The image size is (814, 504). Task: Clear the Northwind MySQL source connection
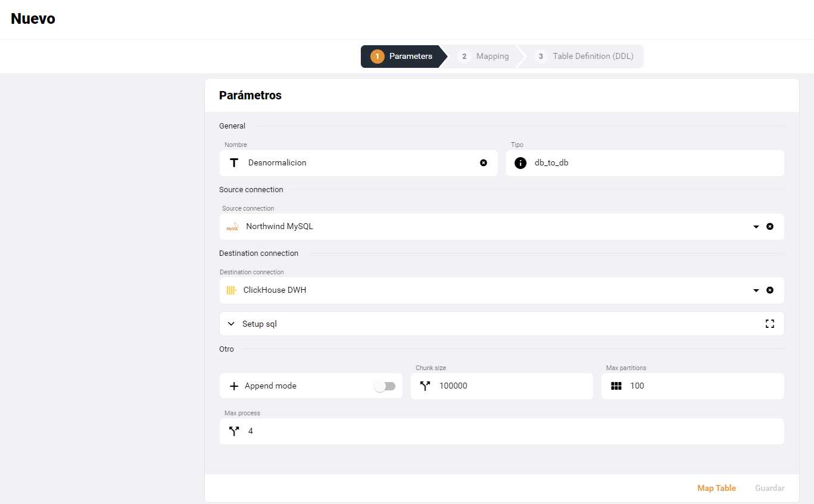(770, 227)
